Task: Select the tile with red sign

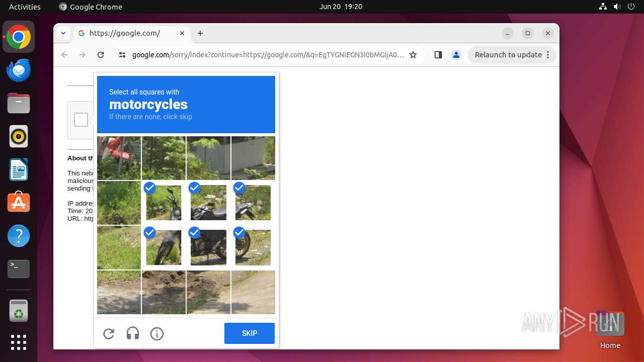Action: coord(119,158)
